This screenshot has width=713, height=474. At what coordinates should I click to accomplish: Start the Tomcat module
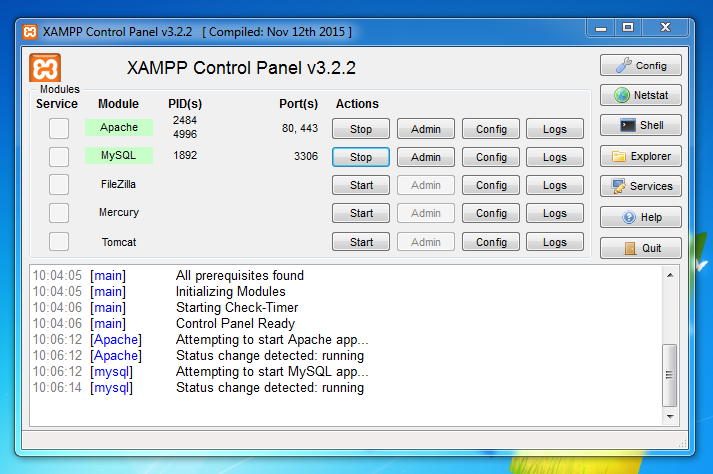click(361, 242)
